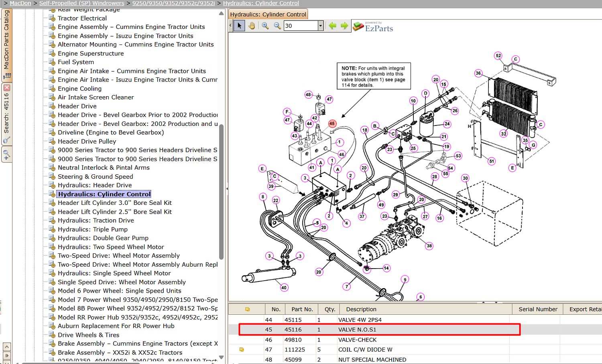602x364 pixels.
Task: Sort parts by Part No. column
Action: coord(302,309)
